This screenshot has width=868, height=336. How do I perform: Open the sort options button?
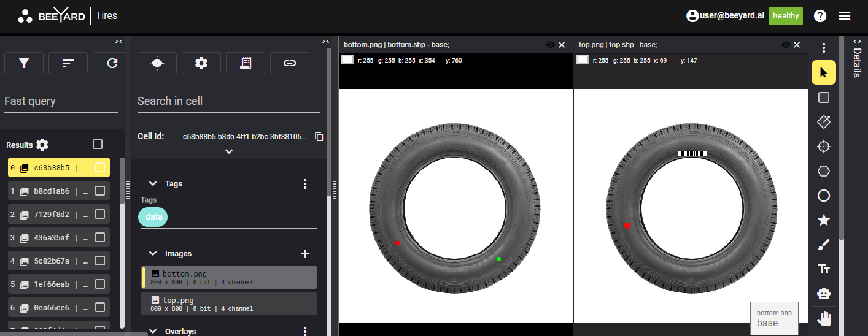click(68, 63)
